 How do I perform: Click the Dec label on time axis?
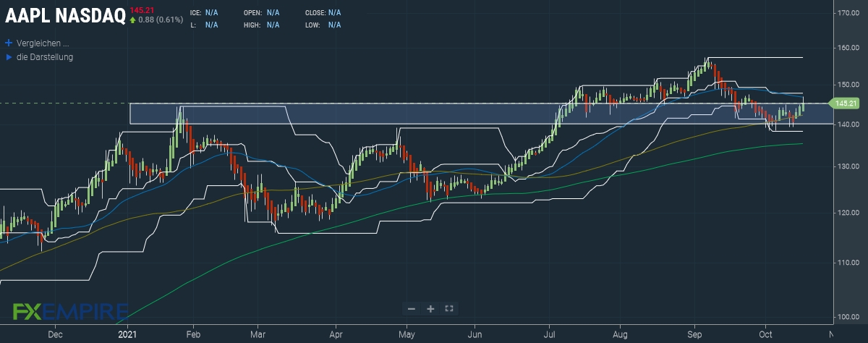tap(55, 336)
